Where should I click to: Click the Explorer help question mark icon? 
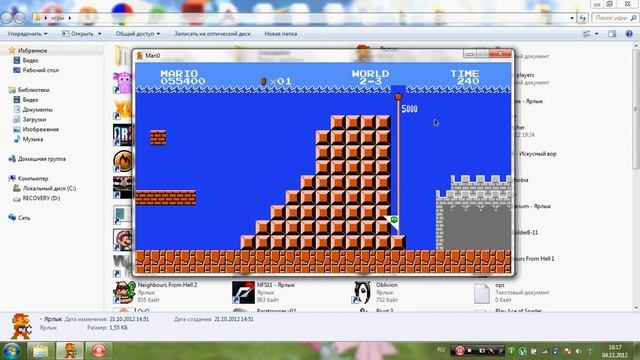tap(629, 34)
